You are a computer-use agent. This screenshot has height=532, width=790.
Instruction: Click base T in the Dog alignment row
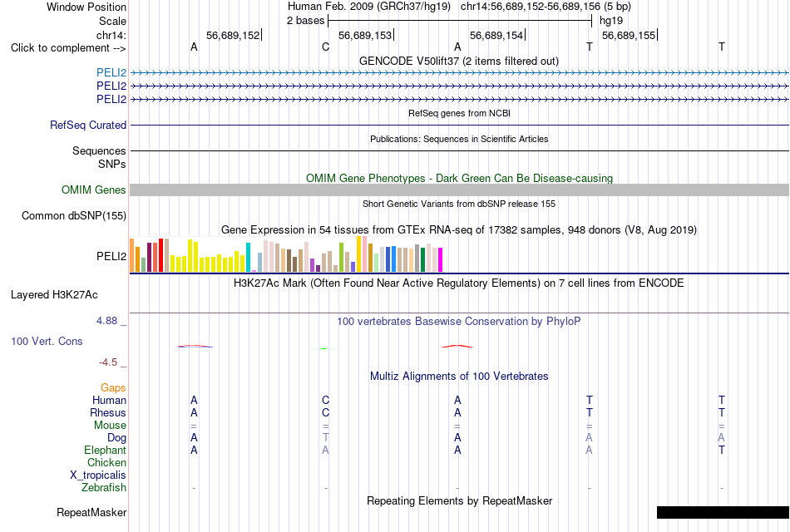(325, 438)
